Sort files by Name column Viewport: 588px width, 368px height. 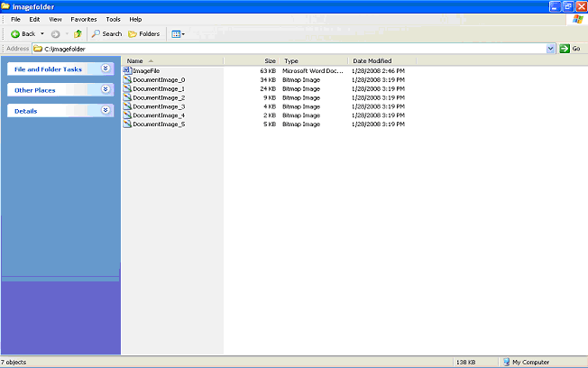173,60
